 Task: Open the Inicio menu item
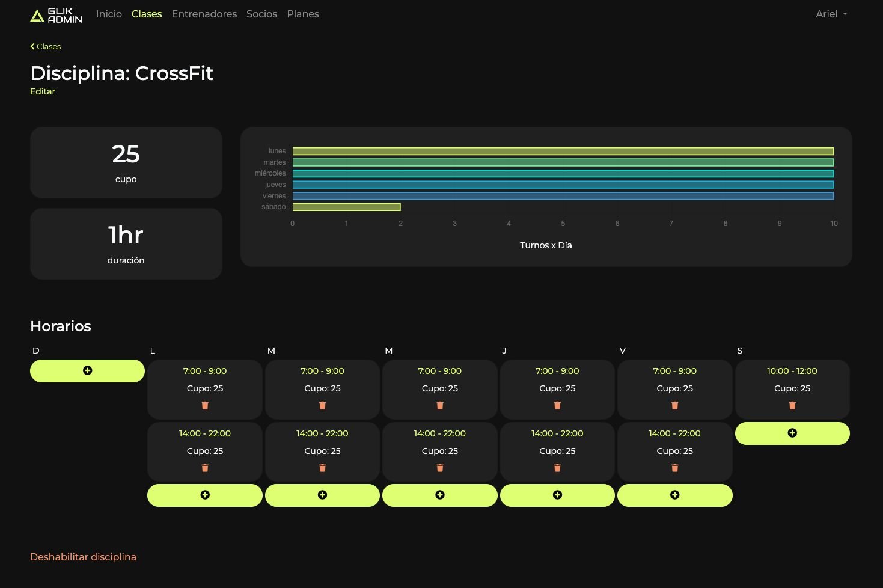tap(109, 14)
